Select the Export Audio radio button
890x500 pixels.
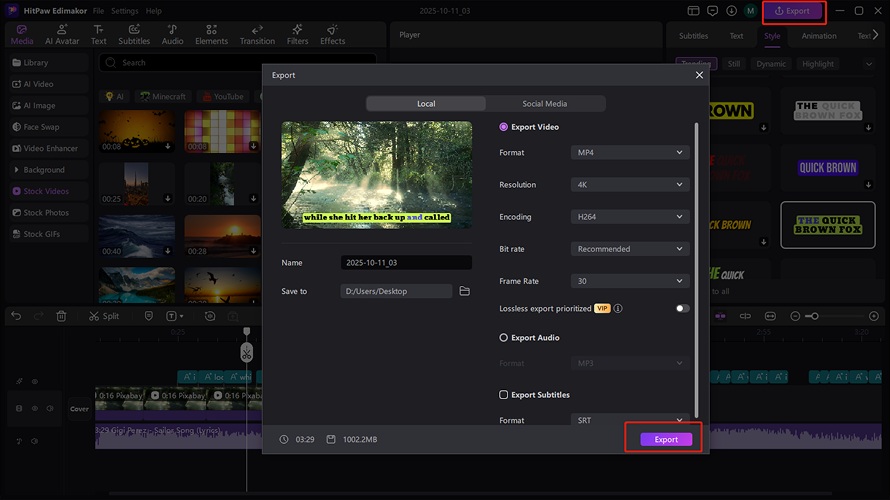[504, 338]
